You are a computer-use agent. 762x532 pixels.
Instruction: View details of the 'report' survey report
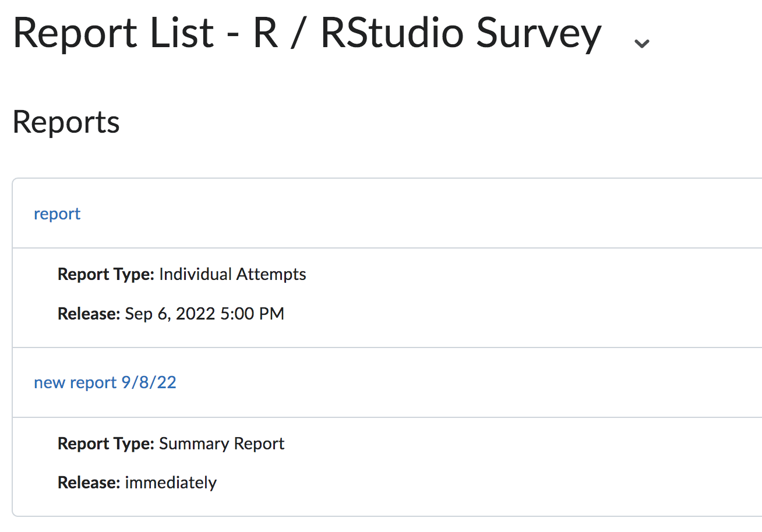pos(57,214)
